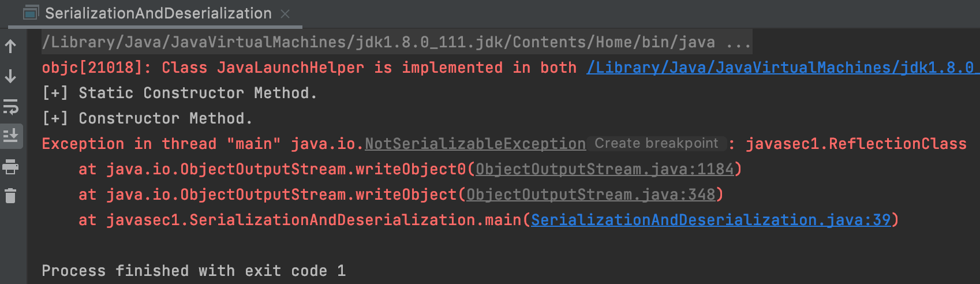Screen dimensions: 980x284
Task: Click the javasec1.ReflectionClass text
Action: coord(856,144)
